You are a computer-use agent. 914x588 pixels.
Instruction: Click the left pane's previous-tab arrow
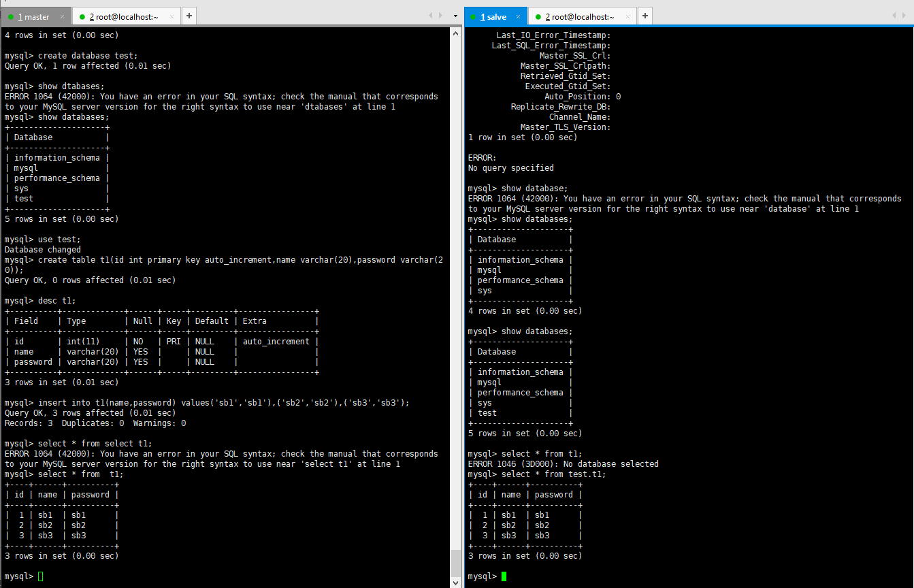(431, 16)
